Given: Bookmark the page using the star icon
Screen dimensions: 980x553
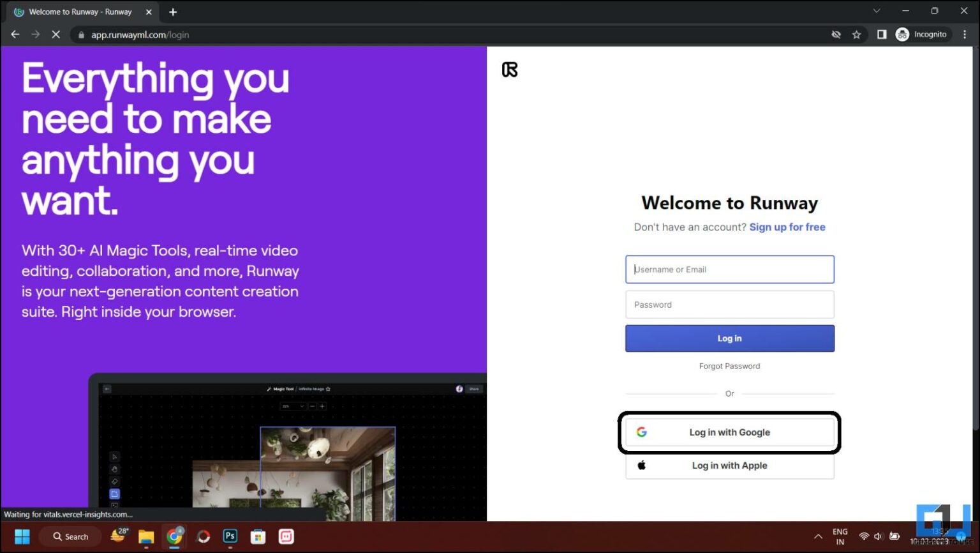Looking at the screenshot, I should 857,34.
